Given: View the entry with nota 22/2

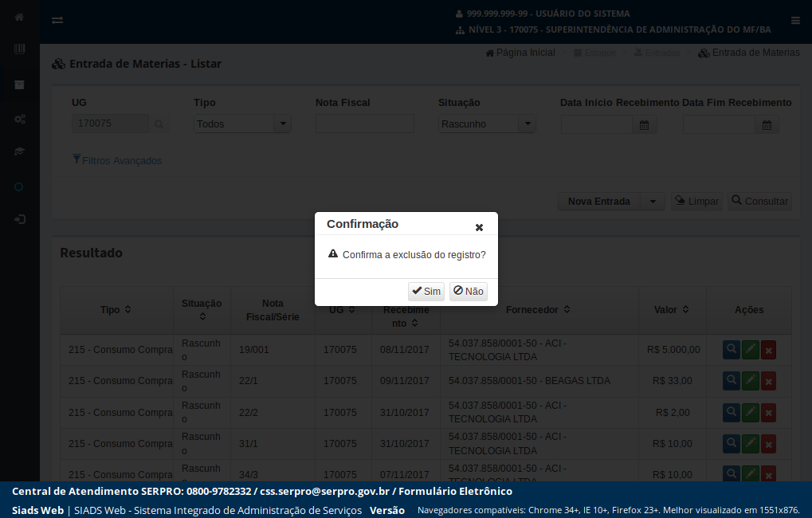Looking at the screenshot, I should pos(732,413).
